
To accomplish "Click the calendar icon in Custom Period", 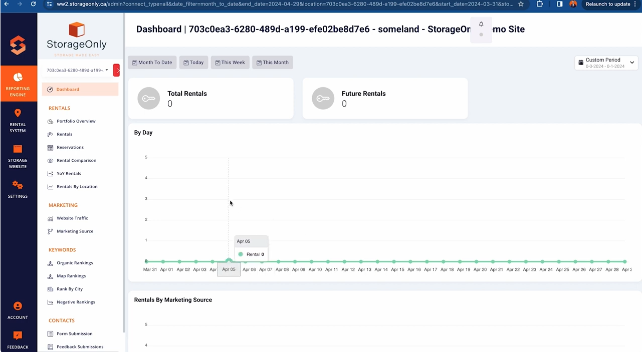I will tap(581, 63).
